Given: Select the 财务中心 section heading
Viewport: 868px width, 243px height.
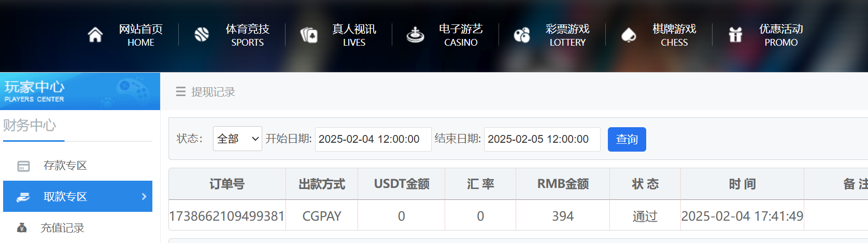Looking at the screenshot, I should coord(30,125).
